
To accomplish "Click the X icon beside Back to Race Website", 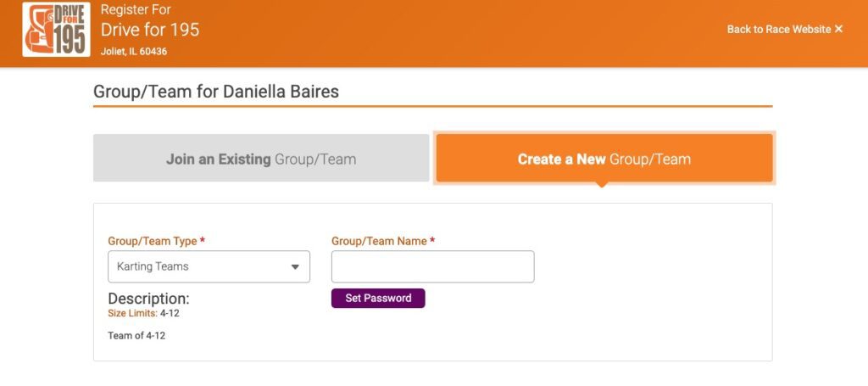I will 838,29.
